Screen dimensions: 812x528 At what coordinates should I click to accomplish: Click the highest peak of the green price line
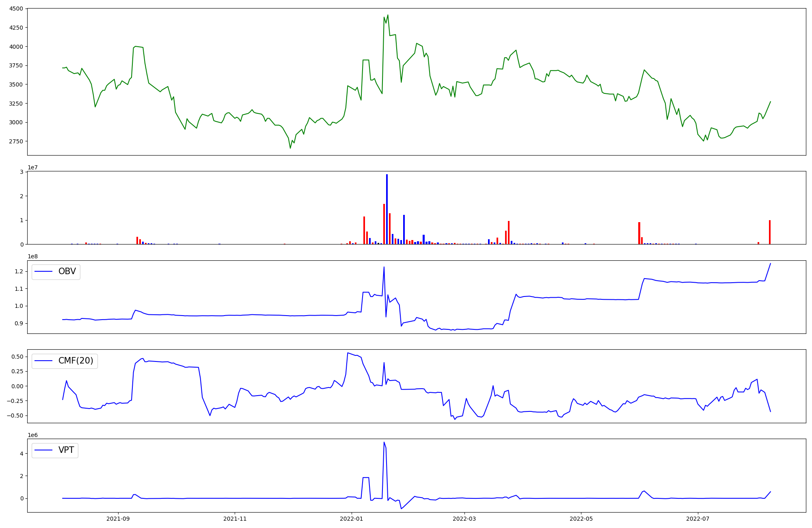[388, 15]
